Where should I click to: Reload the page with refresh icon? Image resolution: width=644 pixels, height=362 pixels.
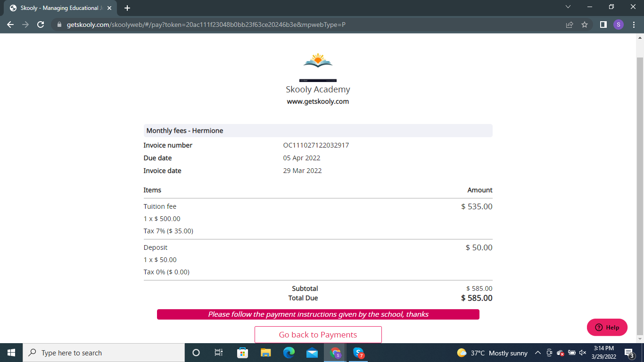coord(41,25)
